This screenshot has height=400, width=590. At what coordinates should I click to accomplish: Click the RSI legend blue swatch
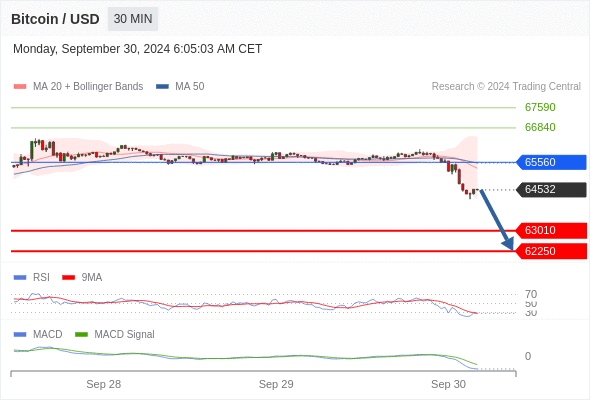coord(20,278)
